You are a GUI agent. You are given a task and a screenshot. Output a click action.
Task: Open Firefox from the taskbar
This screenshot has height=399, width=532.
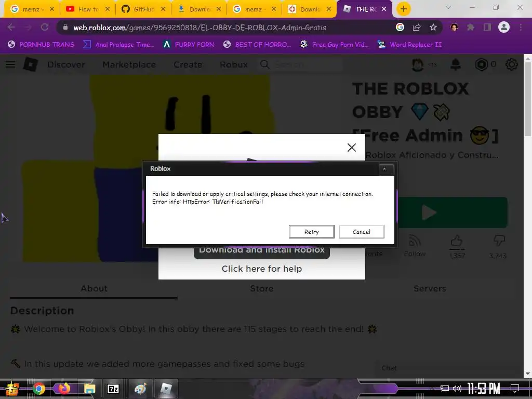(x=64, y=389)
